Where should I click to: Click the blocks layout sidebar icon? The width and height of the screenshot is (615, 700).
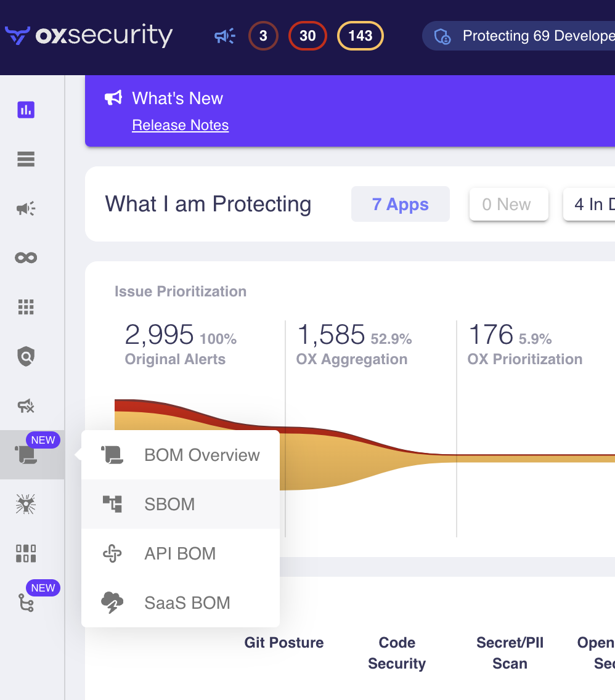(26, 553)
